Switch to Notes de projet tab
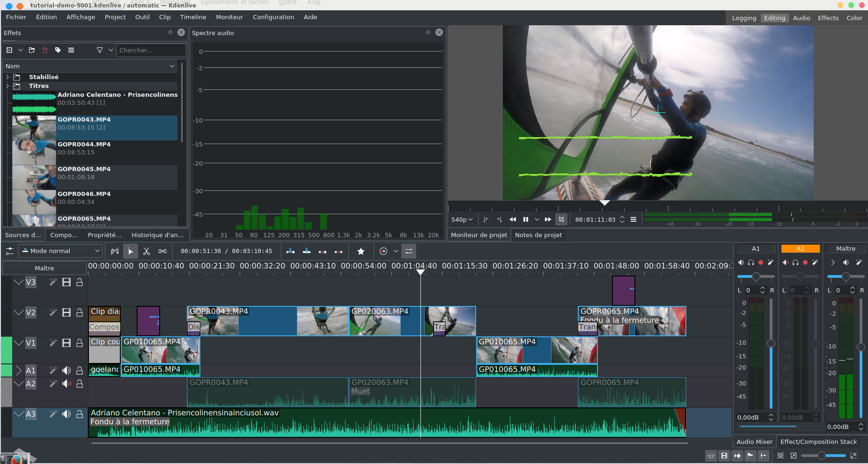The height and width of the screenshot is (464, 868). tap(538, 235)
